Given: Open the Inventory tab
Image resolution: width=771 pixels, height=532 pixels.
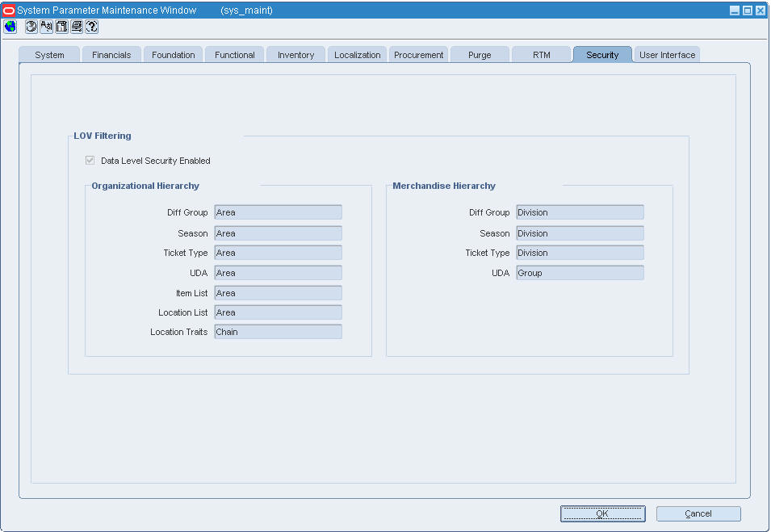Looking at the screenshot, I should pos(295,55).
